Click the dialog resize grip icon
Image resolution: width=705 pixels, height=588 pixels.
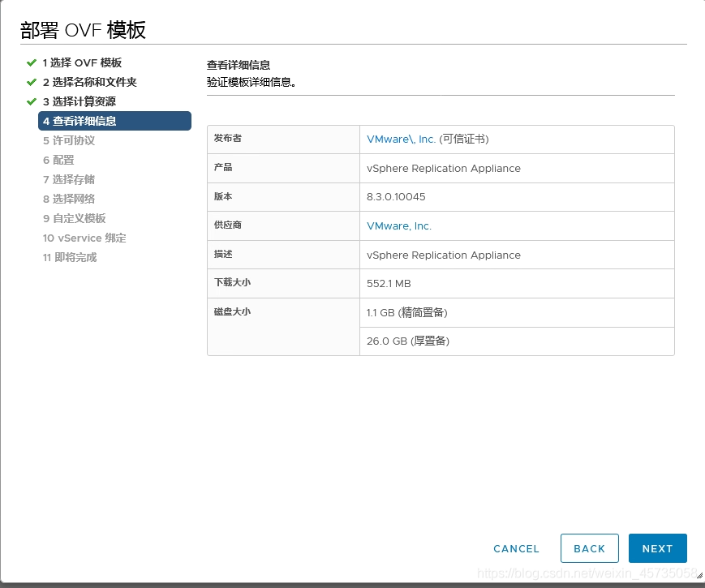699,575
